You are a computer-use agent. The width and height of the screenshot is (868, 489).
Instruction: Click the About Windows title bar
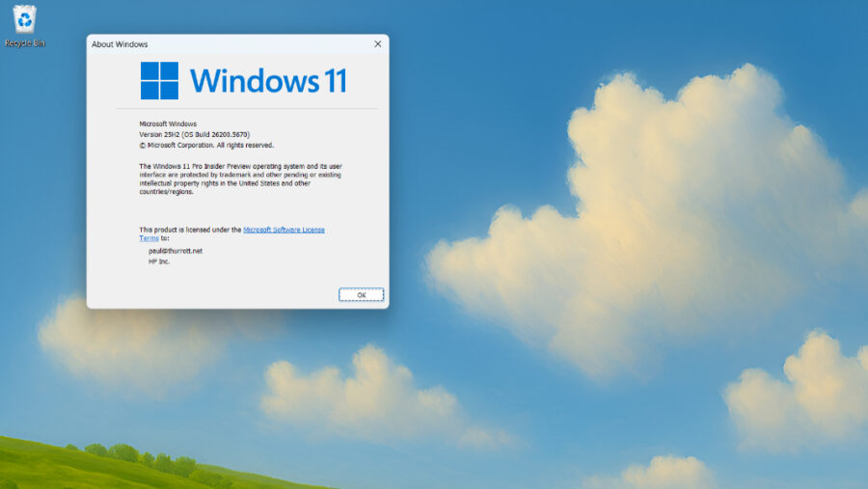click(x=212, y=43)
